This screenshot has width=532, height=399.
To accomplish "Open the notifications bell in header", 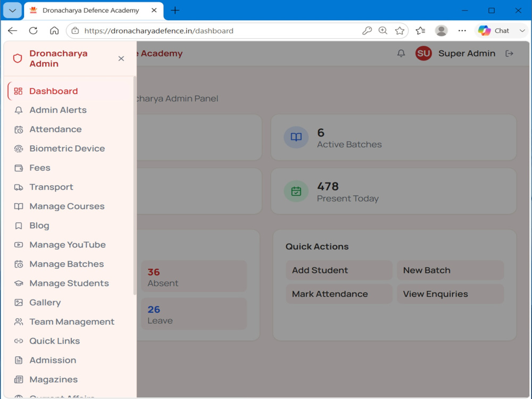I will click(401, 53).
